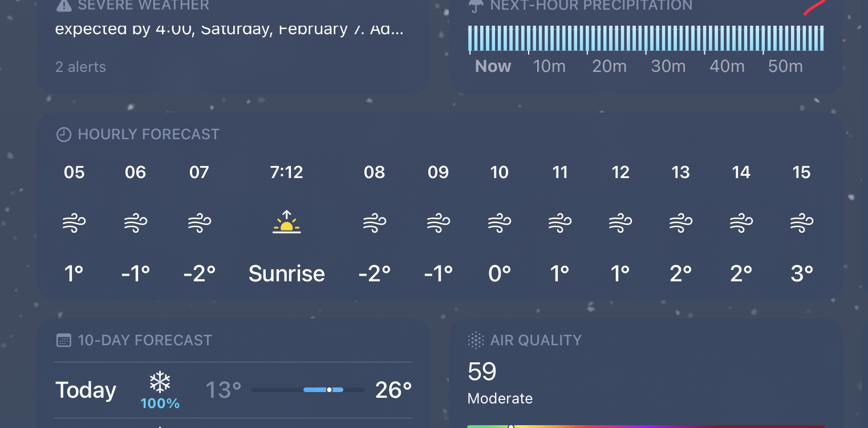Click the wind icon under hour 05

74,223
